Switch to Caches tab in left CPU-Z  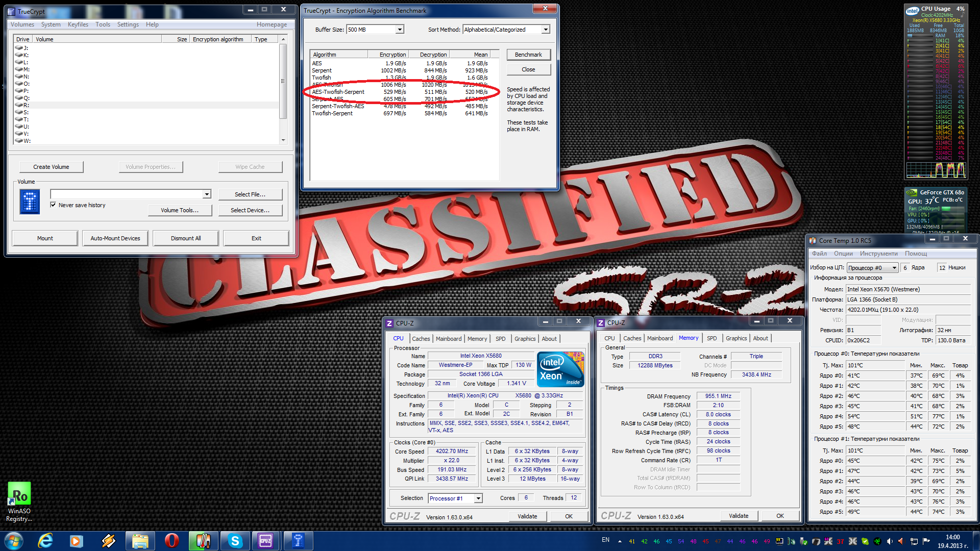421,339
